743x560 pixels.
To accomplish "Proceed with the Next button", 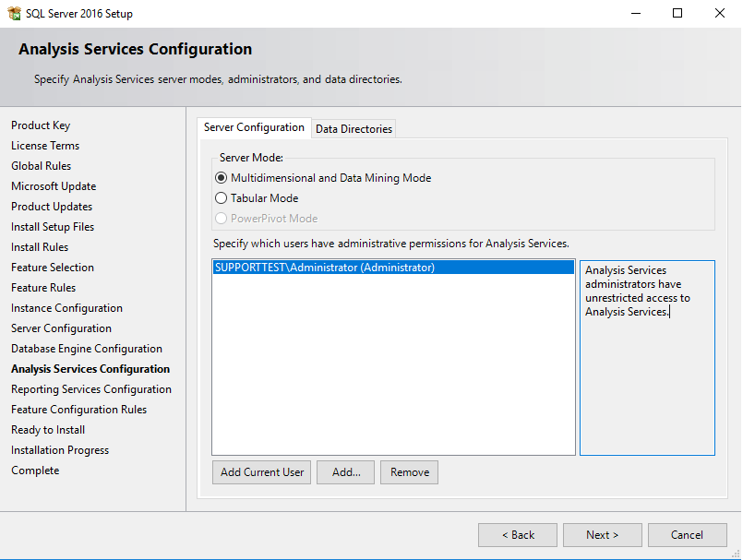I will click(x=602, y=534).
